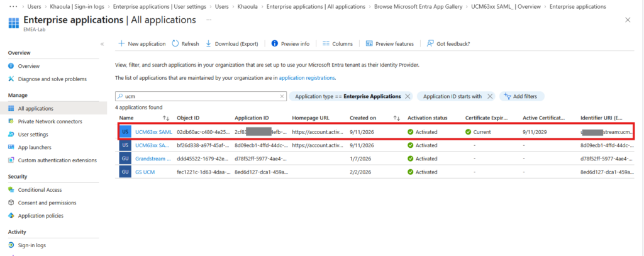
Task: Click Khaoula | Sign-in logs breadcrumb
Action: coord(77,6)
